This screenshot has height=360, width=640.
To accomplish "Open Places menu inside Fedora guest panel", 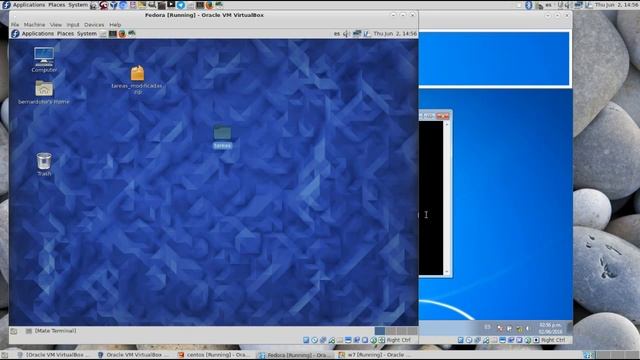I will (65, 33).
